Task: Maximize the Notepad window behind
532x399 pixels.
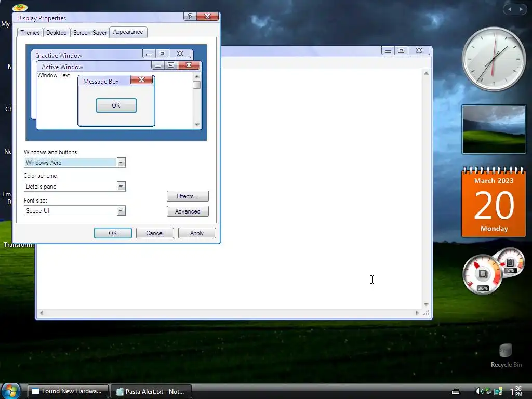Action: point(401,50)
